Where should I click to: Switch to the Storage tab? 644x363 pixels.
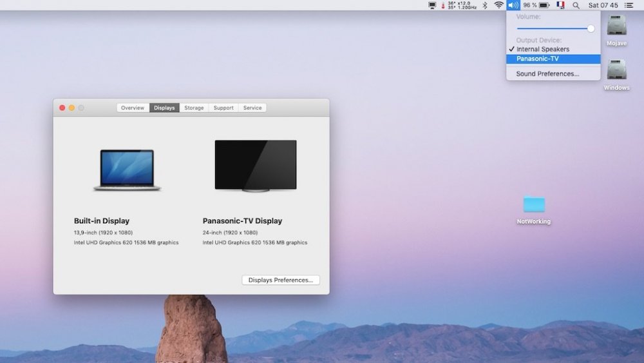click(194, 108)
